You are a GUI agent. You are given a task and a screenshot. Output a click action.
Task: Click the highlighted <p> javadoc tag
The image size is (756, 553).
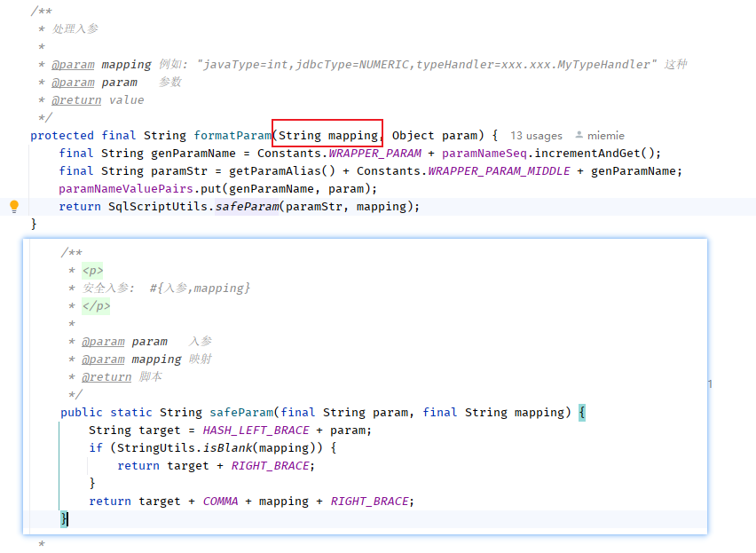tap(92, 271)
